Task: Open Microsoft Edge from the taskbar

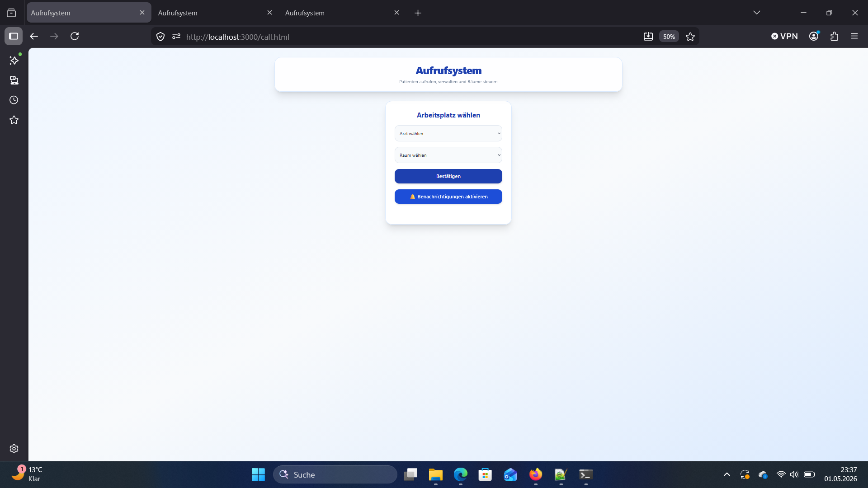Action: coord(460,474)
